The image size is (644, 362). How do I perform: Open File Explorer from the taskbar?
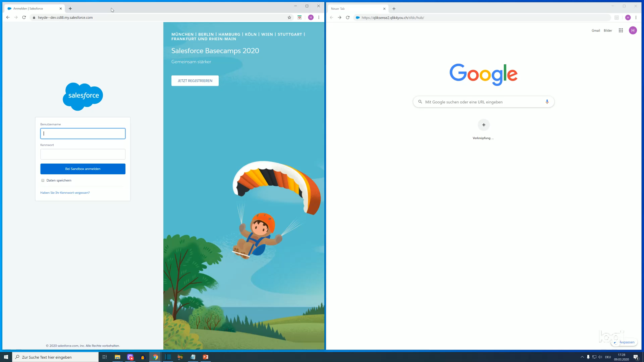[x=117, y=357]
